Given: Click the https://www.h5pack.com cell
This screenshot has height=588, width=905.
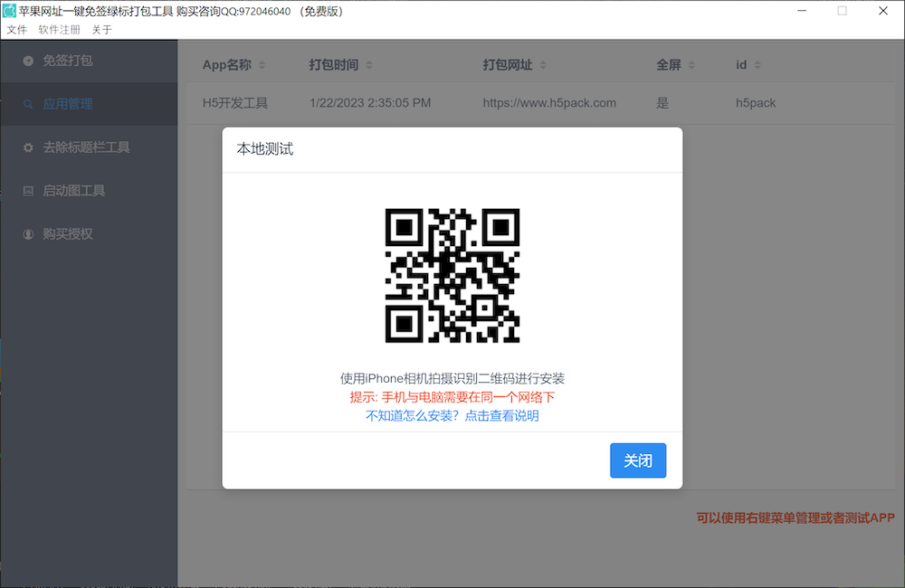Looking at the screenshot, I should pyautogui.click(x=549, y=103).
